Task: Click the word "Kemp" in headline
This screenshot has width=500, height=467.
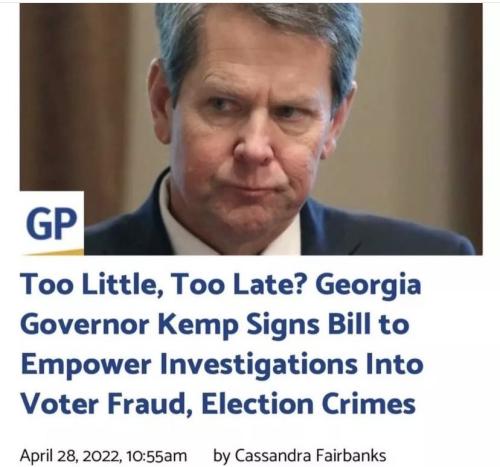Action: [198, 326]
